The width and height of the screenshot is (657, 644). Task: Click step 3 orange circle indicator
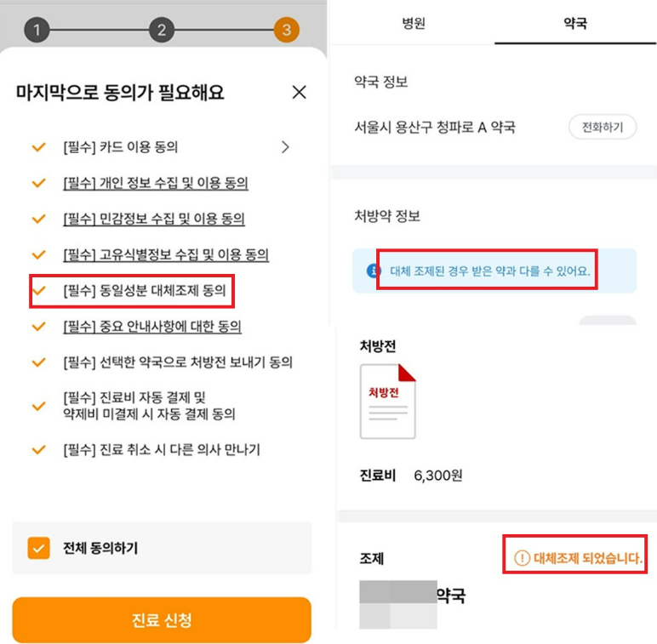click(x=286, y=31)
